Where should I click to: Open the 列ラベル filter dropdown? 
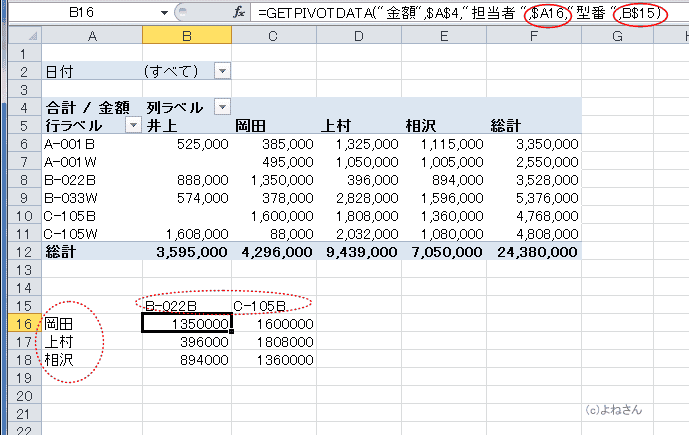click(x=222, y=107)
